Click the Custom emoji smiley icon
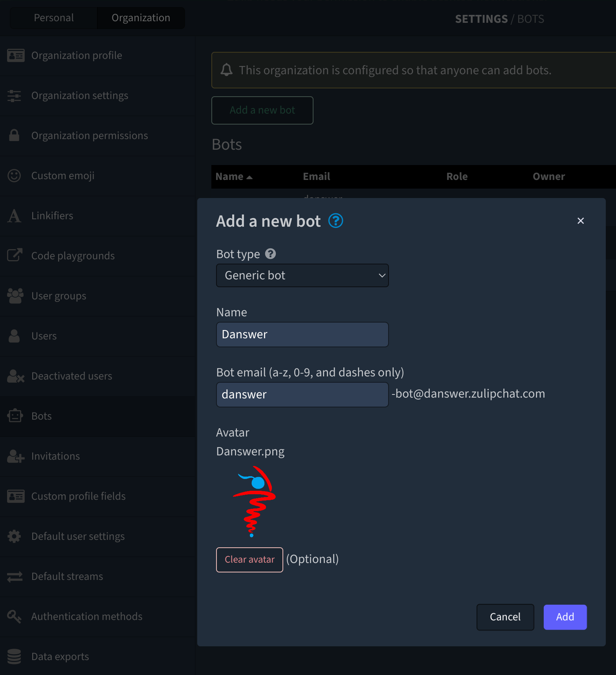Image resolution: width=616 pixels, height=675 pixels. (x=14, y=176)
